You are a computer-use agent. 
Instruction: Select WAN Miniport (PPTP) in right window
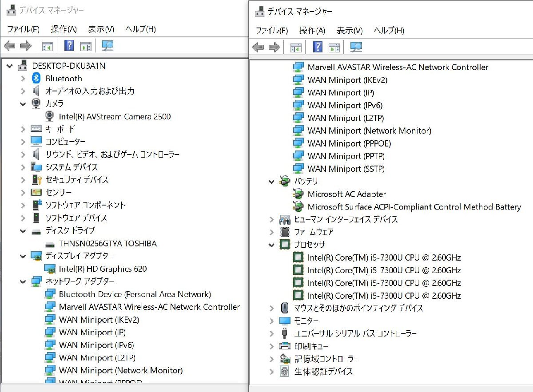coord(346,156)
